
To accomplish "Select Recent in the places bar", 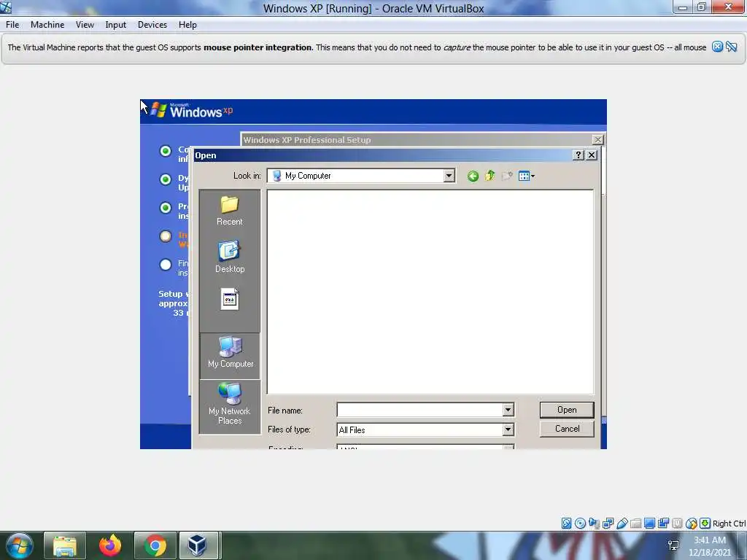I will click(x=230, y=211).
